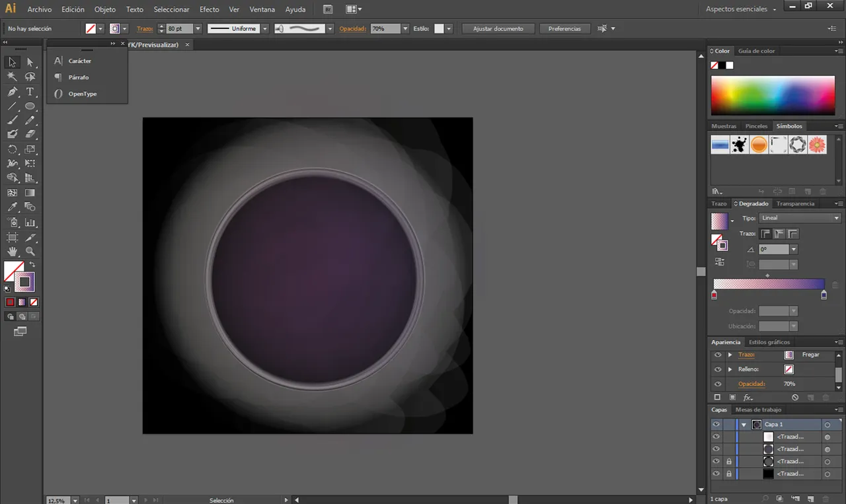Open the Archivo menu
The height and width of the screenshot is (504, 846).
tap(40, 9)
